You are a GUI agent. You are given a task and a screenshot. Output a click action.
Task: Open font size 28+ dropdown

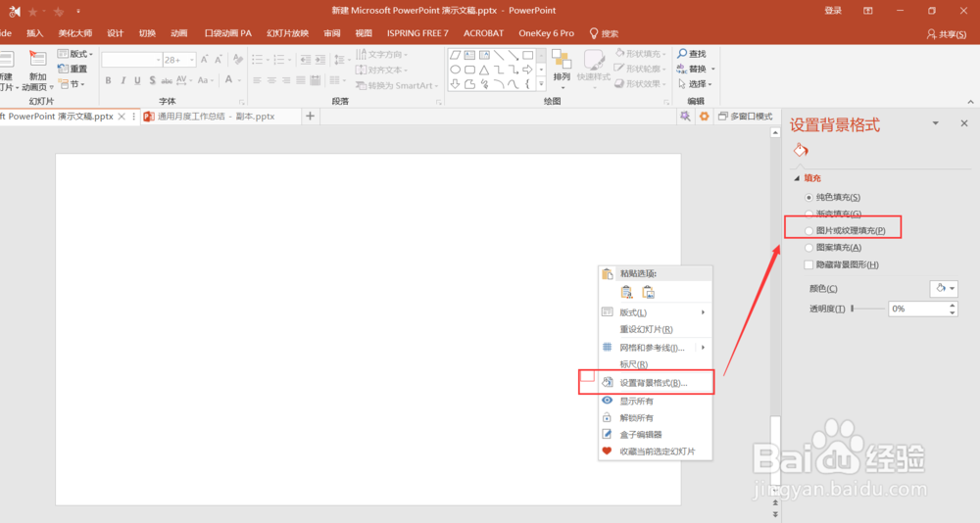(x=192, y=60)
